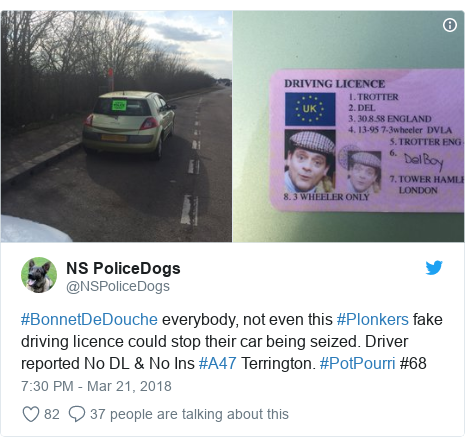This screenshot has height=447, width=465.
Task: Open the #BonnetDeDouche hashtag
Action: tap(89, 319)
